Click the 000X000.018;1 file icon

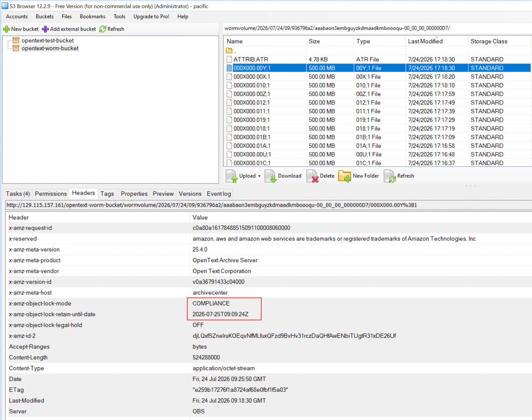pyautogui.click(x=229, y=128)
